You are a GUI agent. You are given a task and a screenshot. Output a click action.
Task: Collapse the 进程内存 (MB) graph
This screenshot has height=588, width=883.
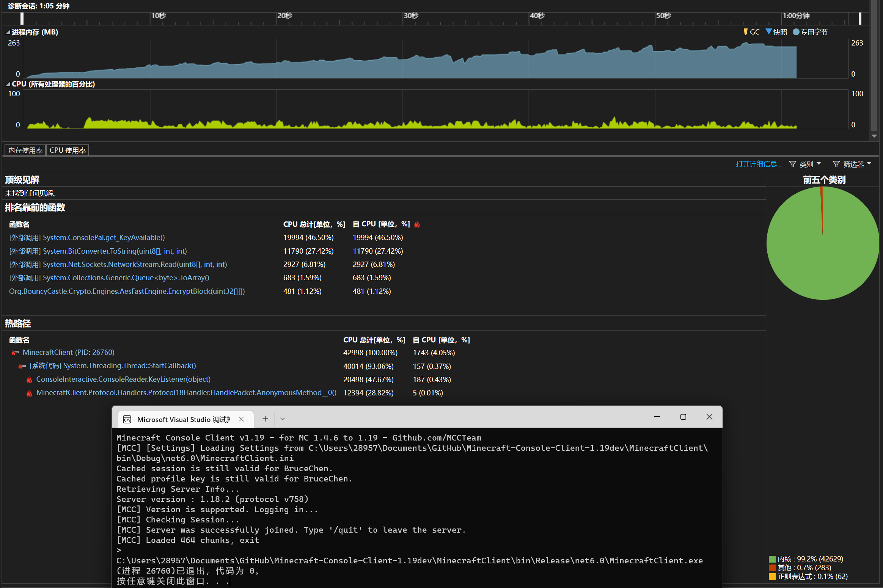(x=8, y=32)
